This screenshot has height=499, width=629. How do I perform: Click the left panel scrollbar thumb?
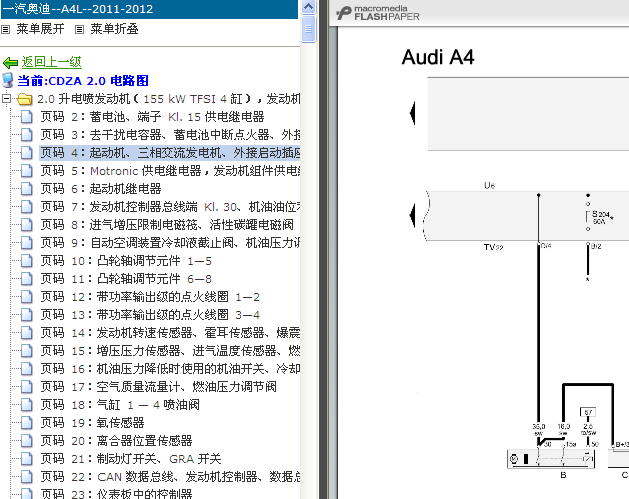[308, 29]
